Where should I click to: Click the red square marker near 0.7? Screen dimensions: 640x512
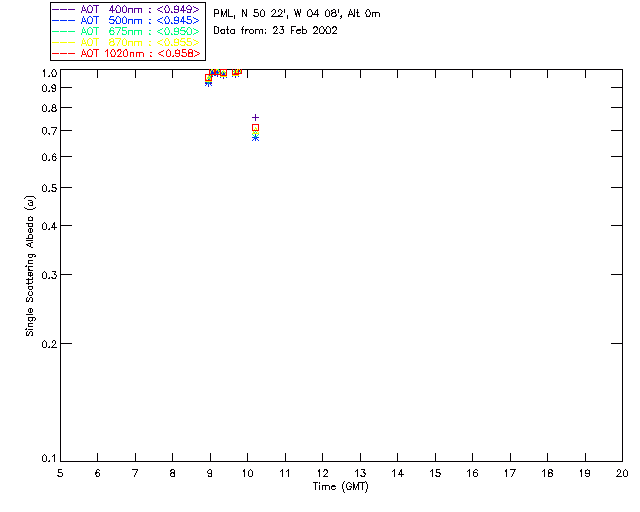[256, 128]
